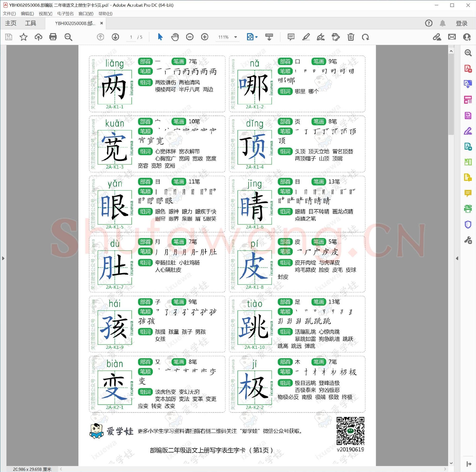Click the page number input field
Viewport: 476px width, 472px height.
tap(131, 37)
